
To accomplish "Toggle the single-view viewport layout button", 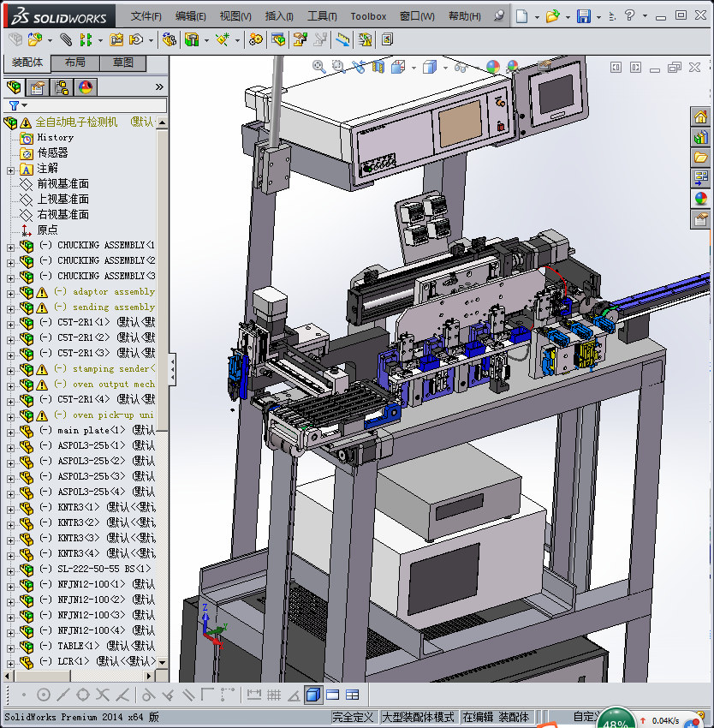I will [x=312, y=695].
